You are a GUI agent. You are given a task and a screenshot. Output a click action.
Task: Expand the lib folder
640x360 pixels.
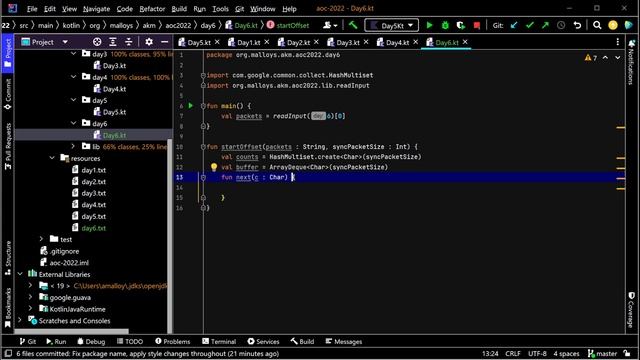[73, 146]
